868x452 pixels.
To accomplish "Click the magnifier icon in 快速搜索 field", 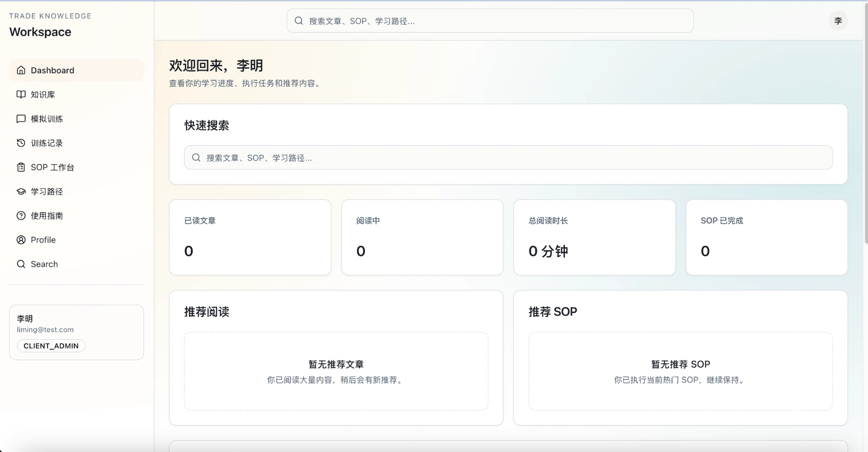I will (196, 157).
